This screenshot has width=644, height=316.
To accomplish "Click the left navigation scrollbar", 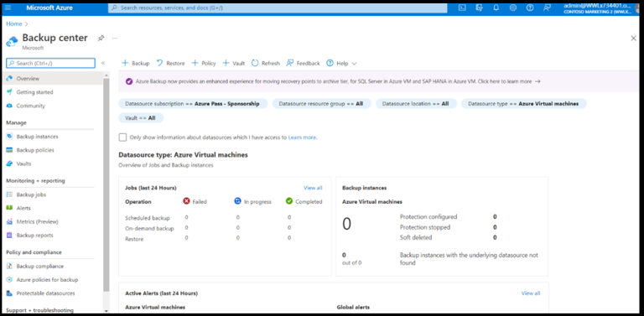I will 106,184.
